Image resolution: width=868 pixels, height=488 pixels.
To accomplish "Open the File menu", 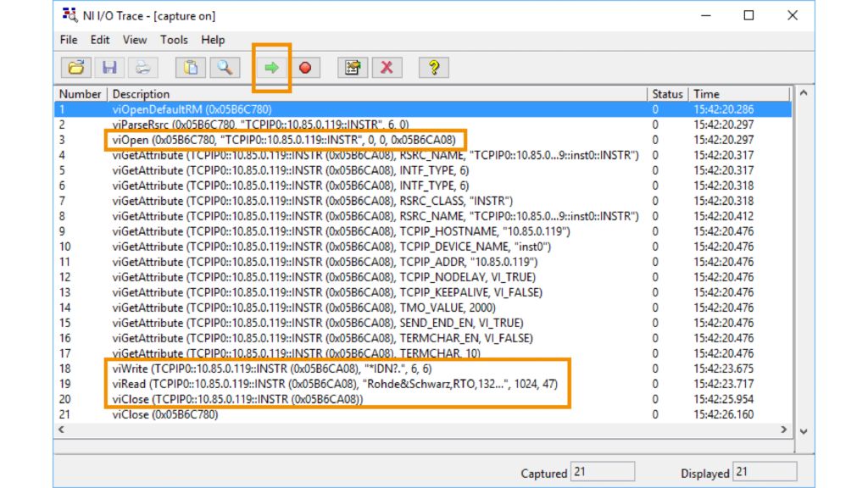I will click(69, 40).
